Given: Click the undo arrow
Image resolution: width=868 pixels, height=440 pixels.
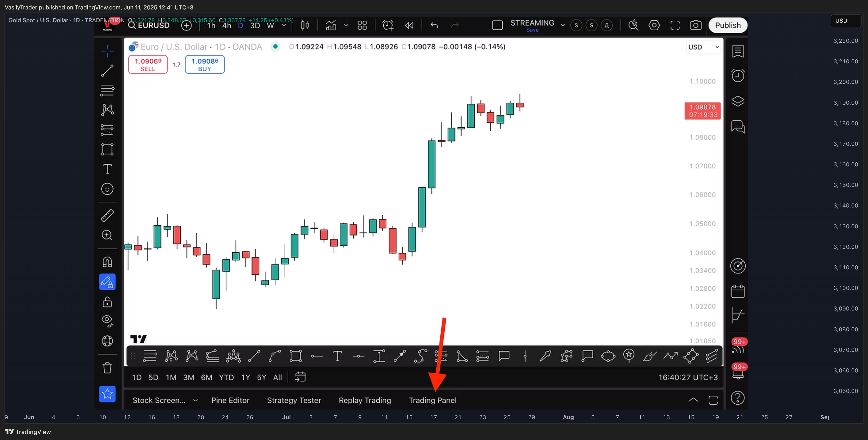Looking at the screenshot, I should point(434,25).
